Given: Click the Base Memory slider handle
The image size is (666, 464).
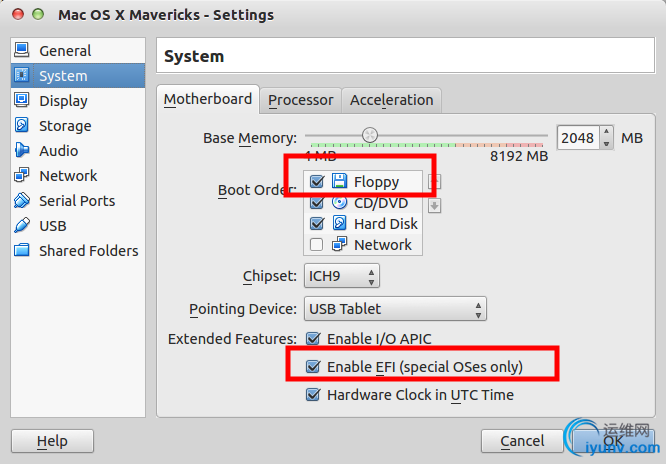Looking at the screenshot, I should (x=370, y=135).
